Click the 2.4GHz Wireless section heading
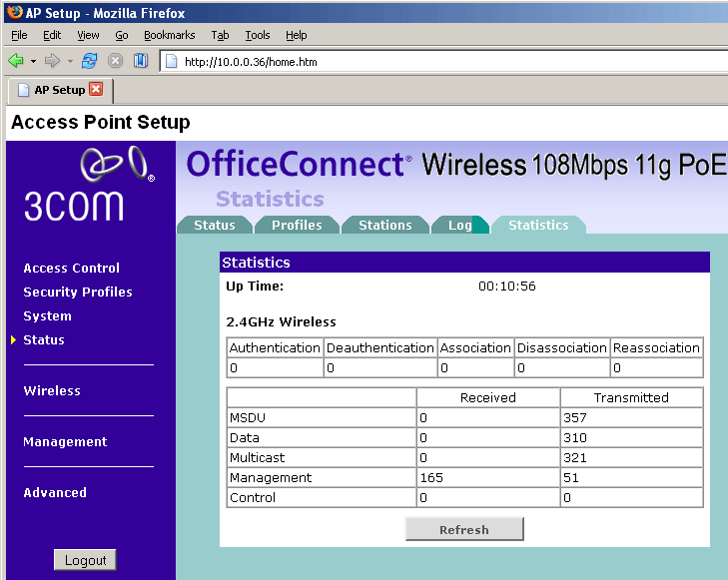This screenshot has width=728, height=580. tap(281, 321)
